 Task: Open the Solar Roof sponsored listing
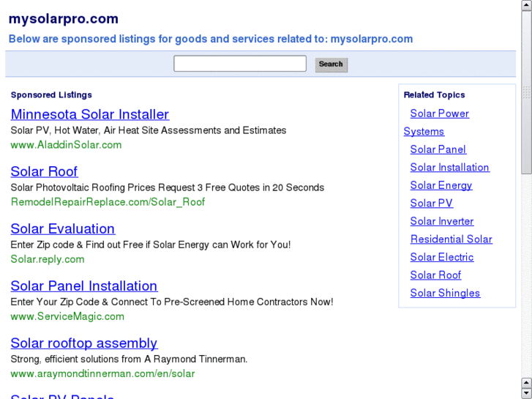(44, 171)
